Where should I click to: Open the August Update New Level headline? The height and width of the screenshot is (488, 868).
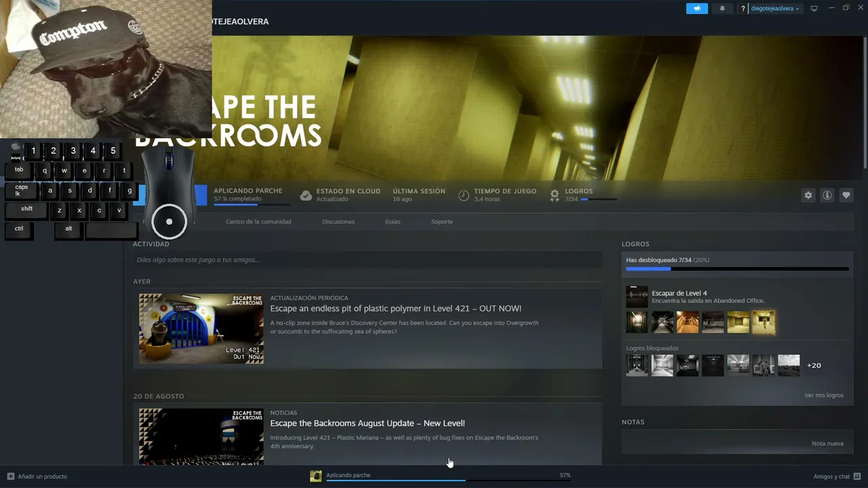368,423
